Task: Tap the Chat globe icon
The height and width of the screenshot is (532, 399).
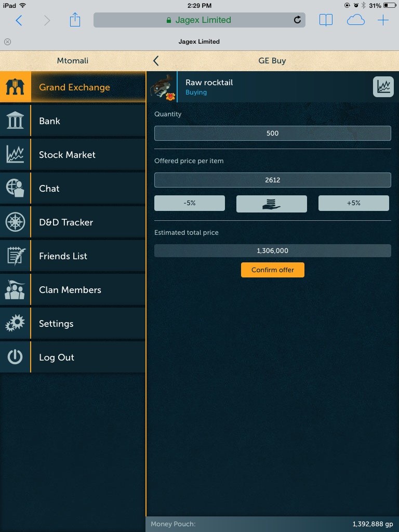Action: coord(15,189)
